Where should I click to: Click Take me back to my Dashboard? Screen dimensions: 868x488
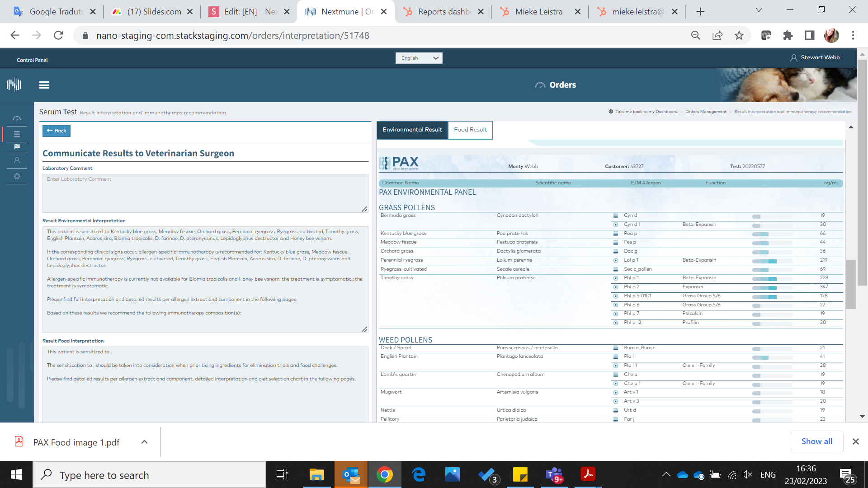(646, 112)
